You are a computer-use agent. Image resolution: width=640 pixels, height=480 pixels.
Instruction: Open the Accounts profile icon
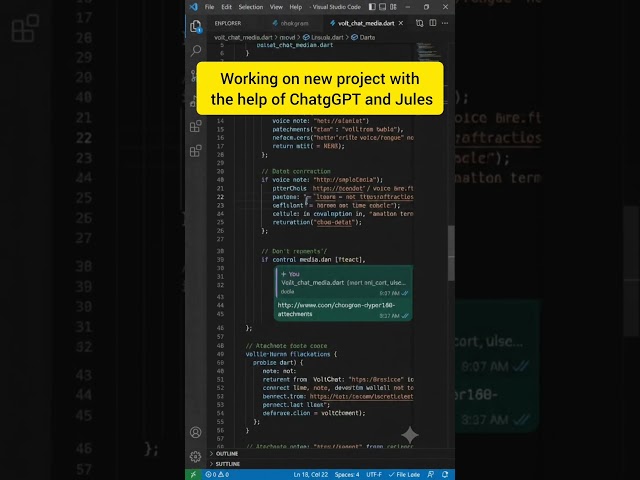[196, 432]
